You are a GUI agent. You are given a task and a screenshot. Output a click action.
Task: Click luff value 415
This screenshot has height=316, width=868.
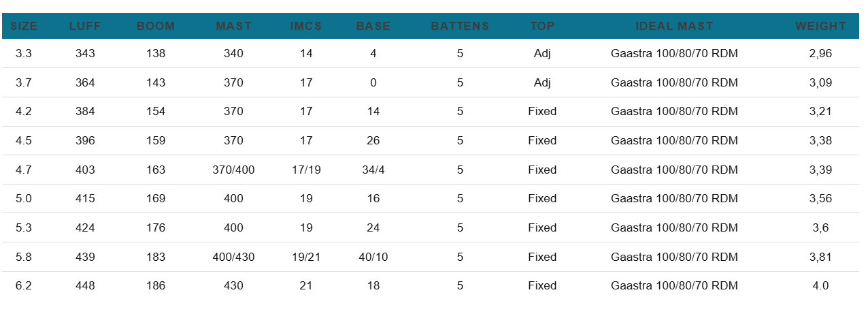[x=86, y=199]
